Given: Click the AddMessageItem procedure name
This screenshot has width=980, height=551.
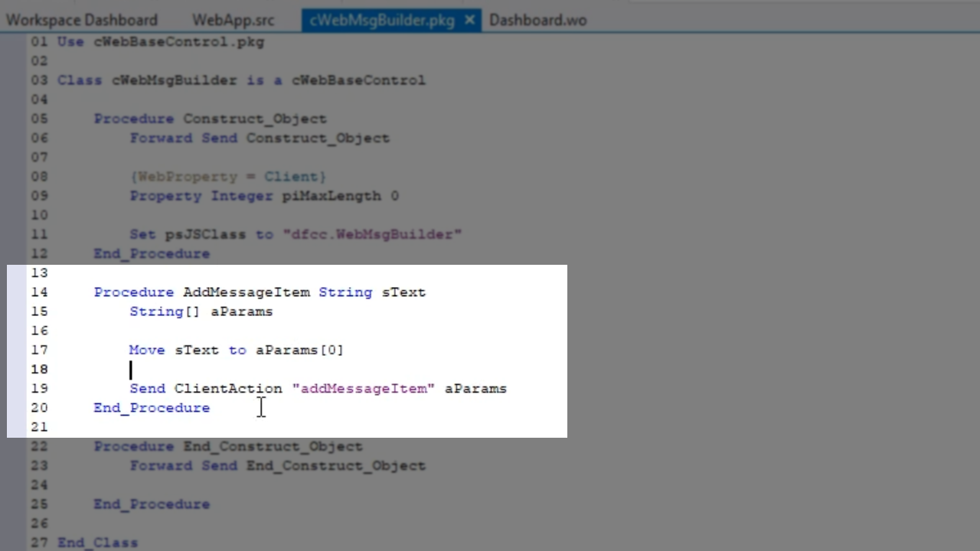Looking at the screenshot, I should click(x=246, y=292).
